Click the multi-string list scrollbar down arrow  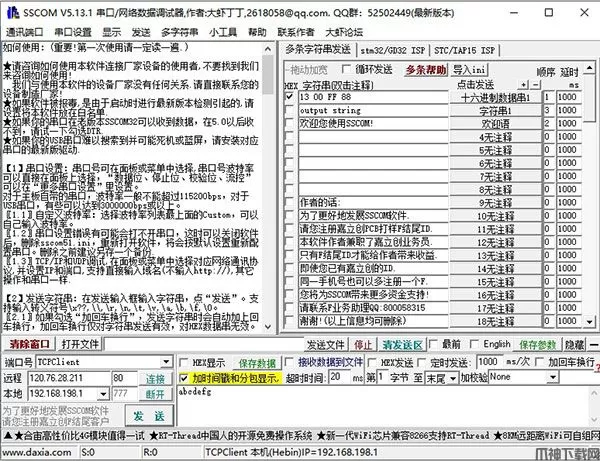point(590,322)
